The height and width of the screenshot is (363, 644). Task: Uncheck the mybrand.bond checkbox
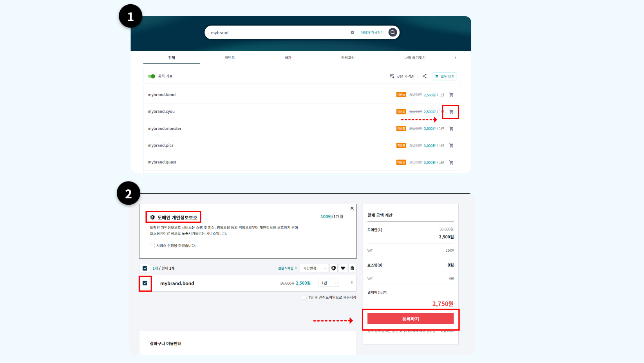tap(145, 283)
